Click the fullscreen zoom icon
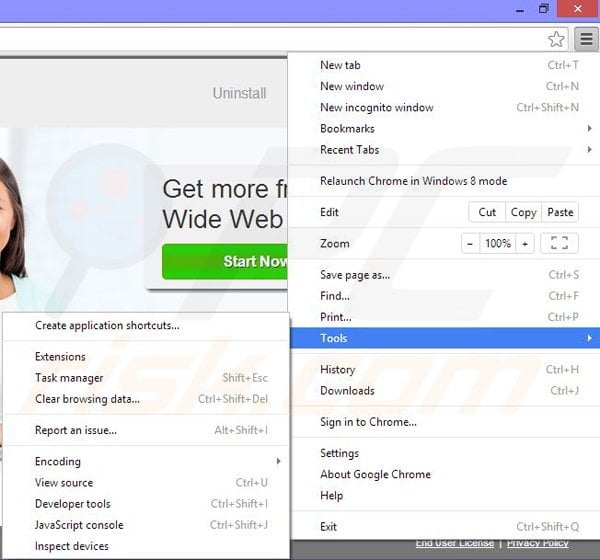 click(x=559, y=243)
